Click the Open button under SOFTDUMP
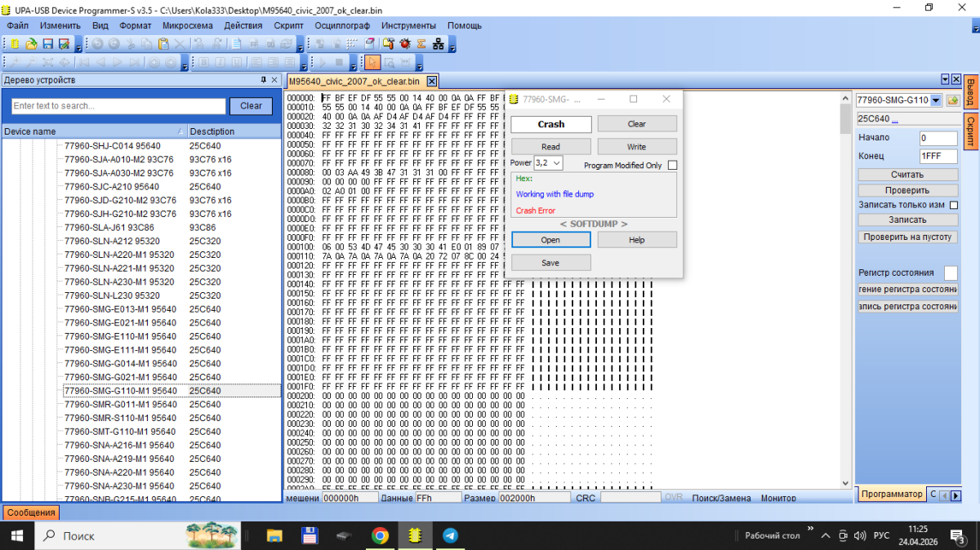Screen dimensions: 980x550 (x=551, y=240)
